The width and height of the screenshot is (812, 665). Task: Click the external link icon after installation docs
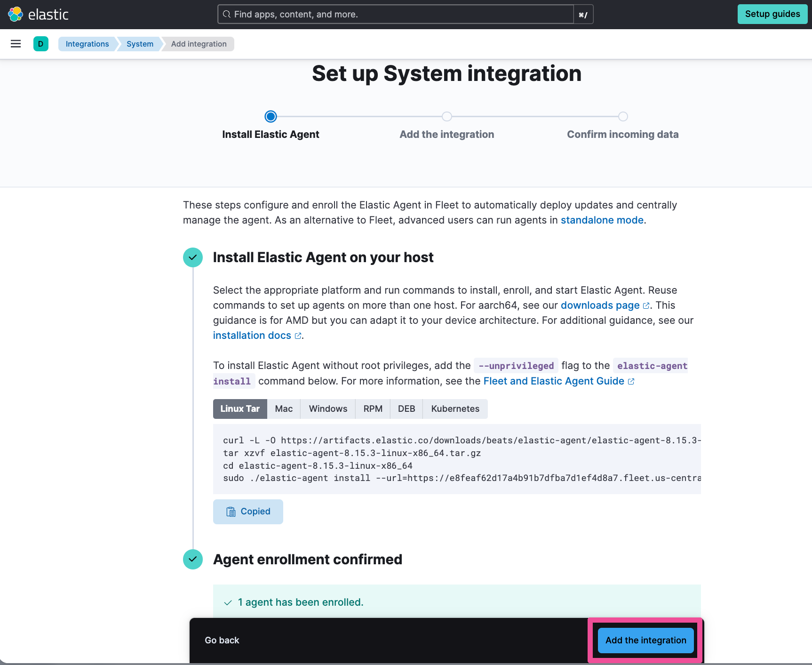(x=298, y=336)
